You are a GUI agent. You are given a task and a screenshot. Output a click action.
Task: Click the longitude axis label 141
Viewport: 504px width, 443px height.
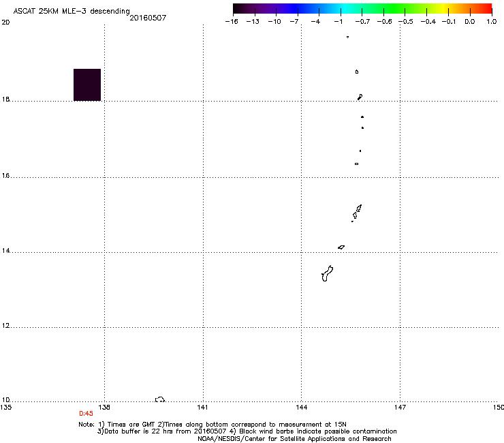pos(202,408)
